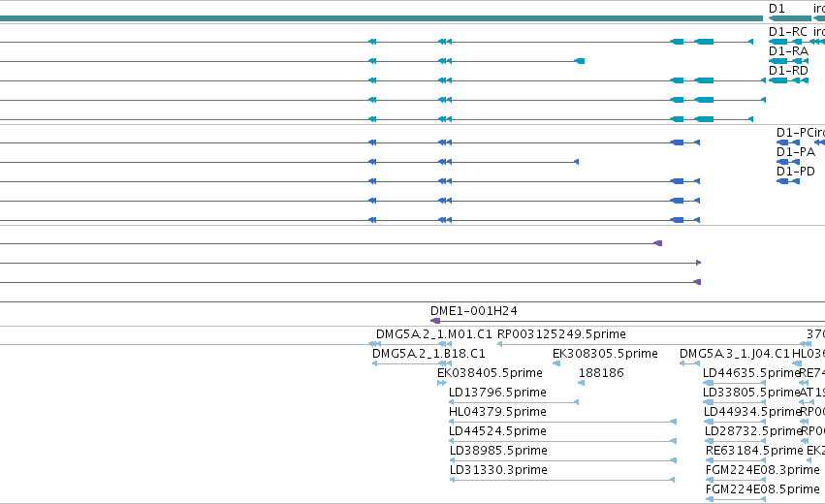This screenshot has height=504, width=825.
Task: Select the D1-RA transcript glyph
Action: point(788,61)
